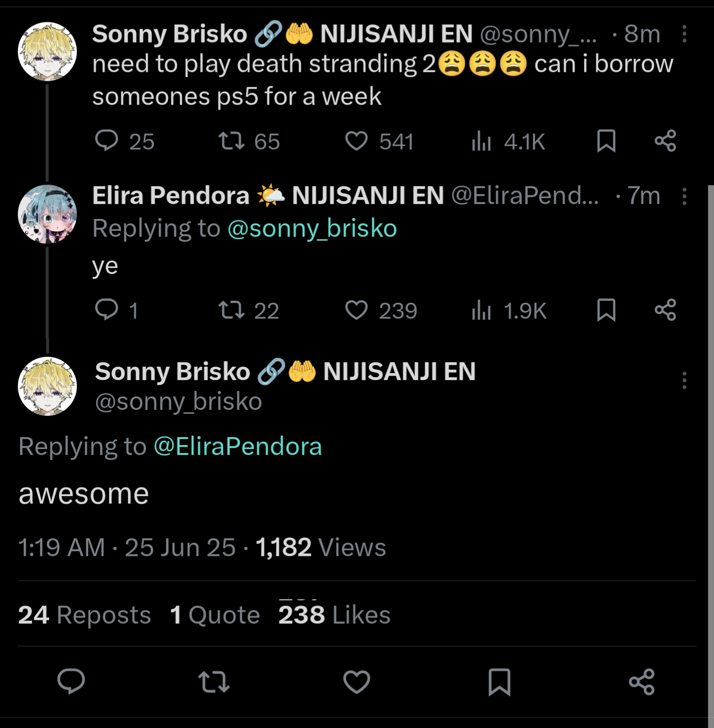Reply to Sonny's death stranding tweet
The height and width of the screenshot is (728, 714).
tap(107, 141)
